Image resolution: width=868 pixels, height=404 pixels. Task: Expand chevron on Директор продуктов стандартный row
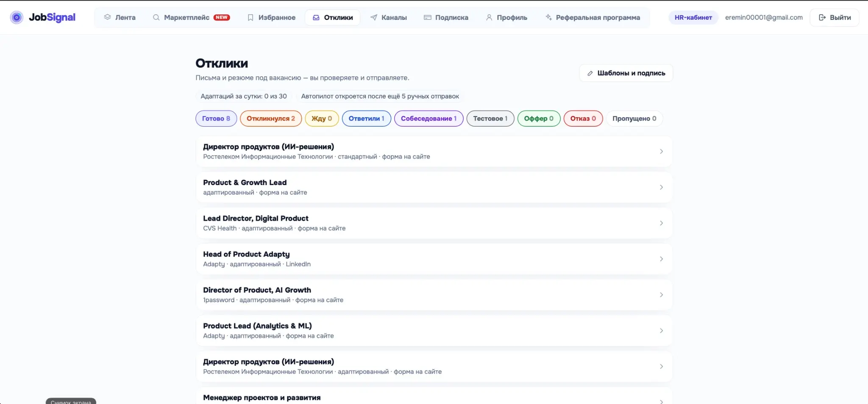click(x=661, y=151)
